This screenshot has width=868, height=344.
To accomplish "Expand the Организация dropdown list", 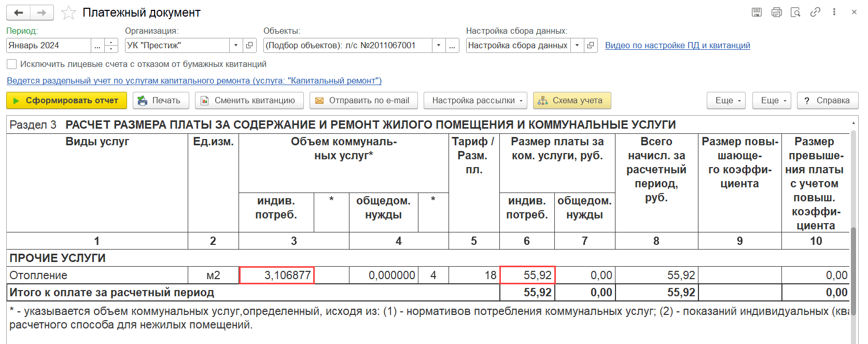I will point(236,46).
